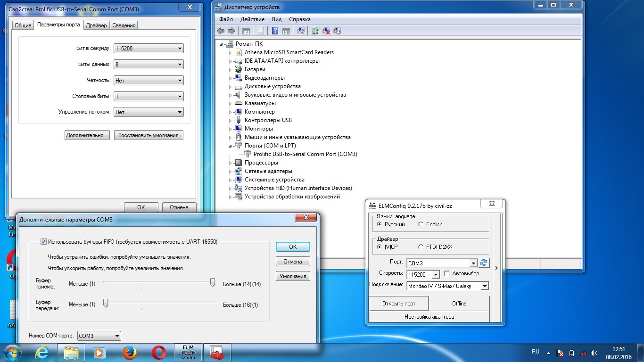Confirm OK in COM3 advanced parameters dialog
Screen dimensions: 644x362
coord(293,247)
